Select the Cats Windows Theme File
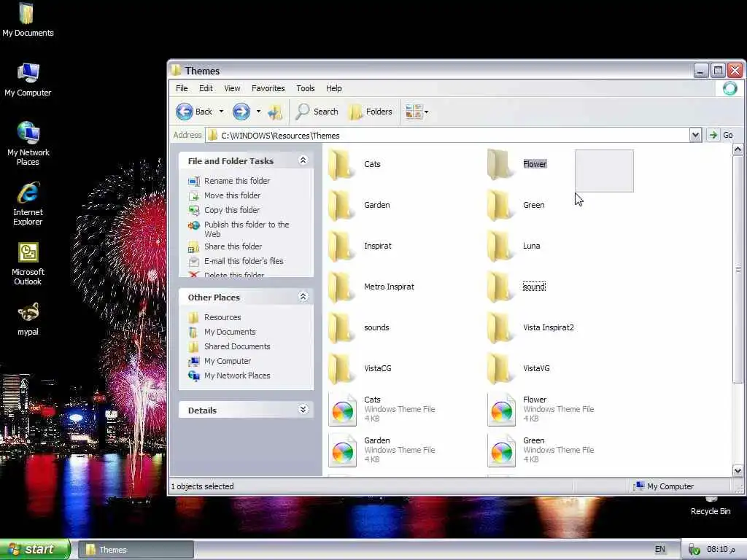747x560 pixels. pyautogui.click(x=382, y=410)
